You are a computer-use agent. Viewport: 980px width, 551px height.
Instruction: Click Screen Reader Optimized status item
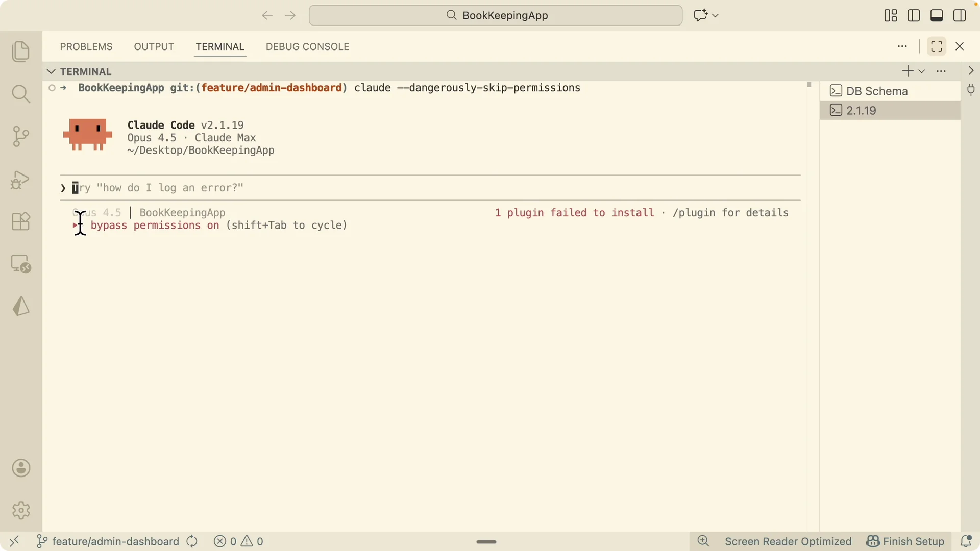coord(788,541)
